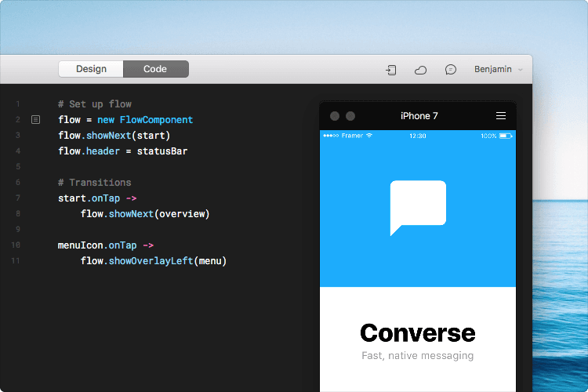588x392 pixels.
Task: Click the Converse heading in preview
Action: coord(417,332)
